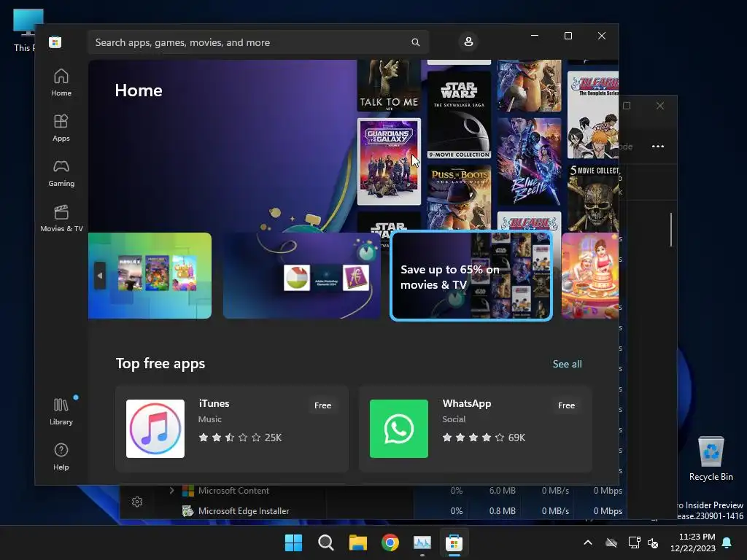Open the Roblox games promo card

(x=150, y=276)
